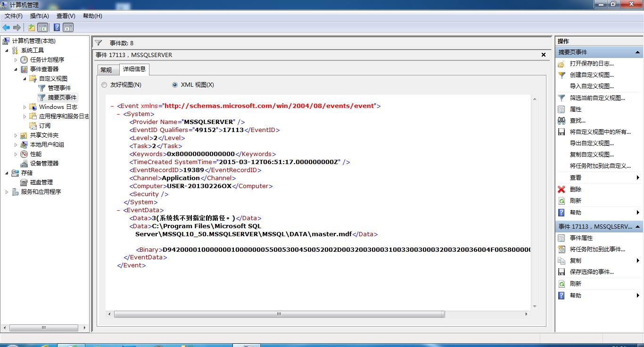Click XML view scroll right arrow

[x=526, y=314]
